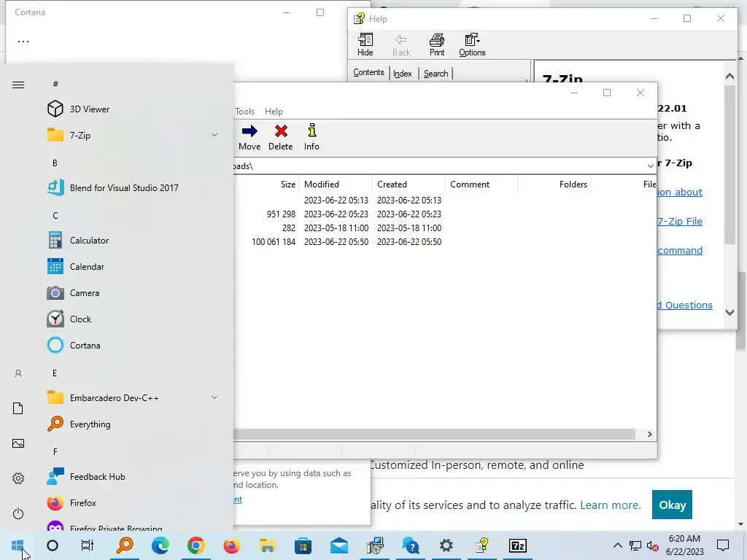
Task: Open Tools menu in 7-Zip
Action: [x=244, y=112]
